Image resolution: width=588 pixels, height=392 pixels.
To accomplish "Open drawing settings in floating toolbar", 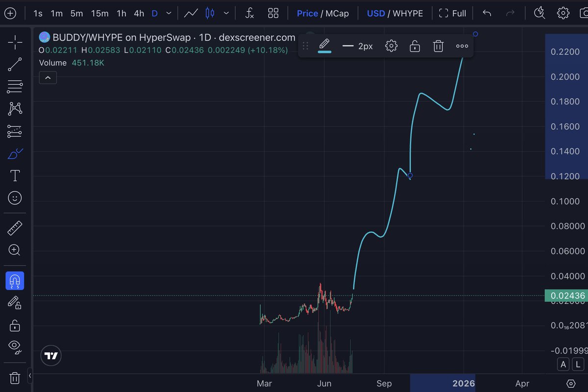I will pyautogui.click(x=391, y=46).
